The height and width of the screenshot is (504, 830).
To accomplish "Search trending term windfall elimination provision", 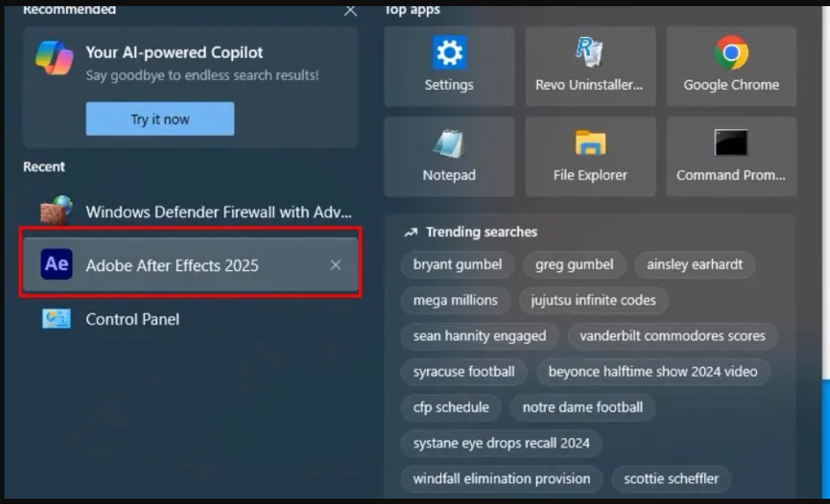I will tap(502, 478).
